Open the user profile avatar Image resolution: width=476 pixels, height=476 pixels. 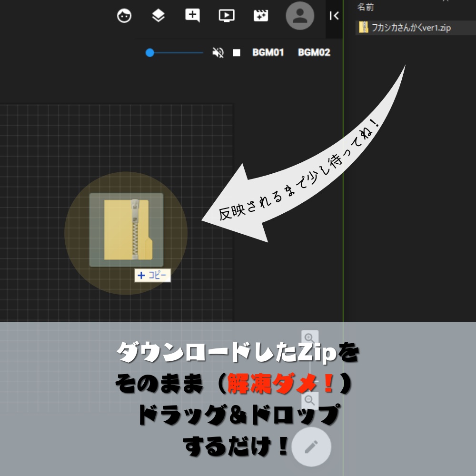click(300, 16)
